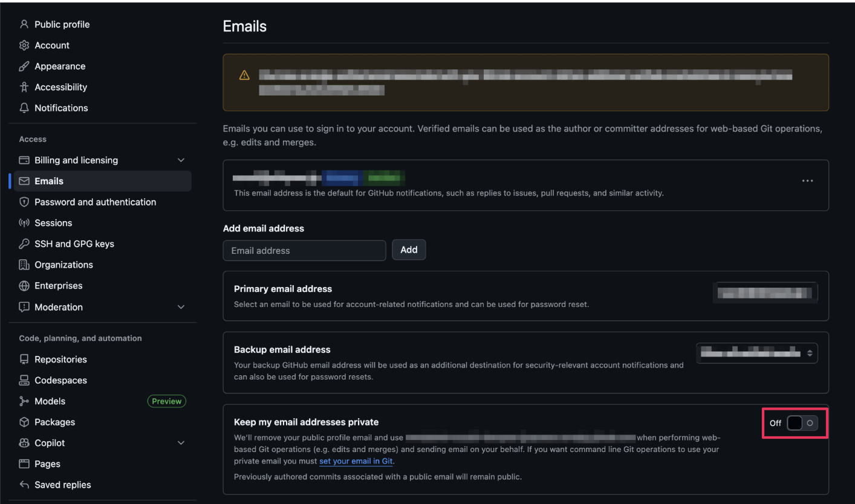Expand the Copilot settings section
Viewport: 855px width, 504px height.
[180, 443]
